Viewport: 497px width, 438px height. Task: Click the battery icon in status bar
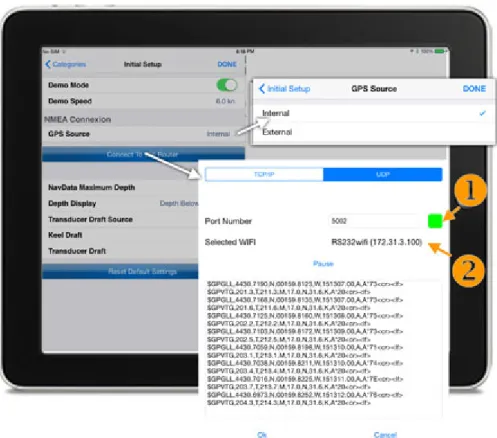pyautogui.click(x=440, y=51)
